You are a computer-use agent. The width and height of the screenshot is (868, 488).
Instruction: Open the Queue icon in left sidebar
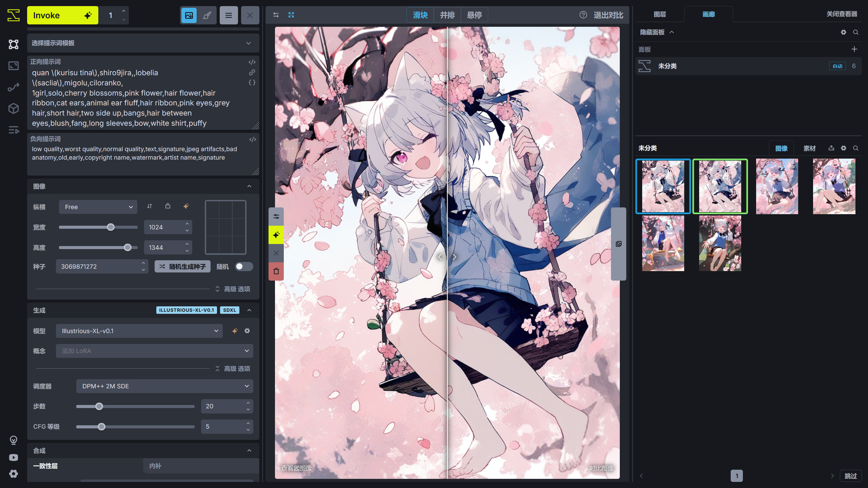click(x=14, y=130)
